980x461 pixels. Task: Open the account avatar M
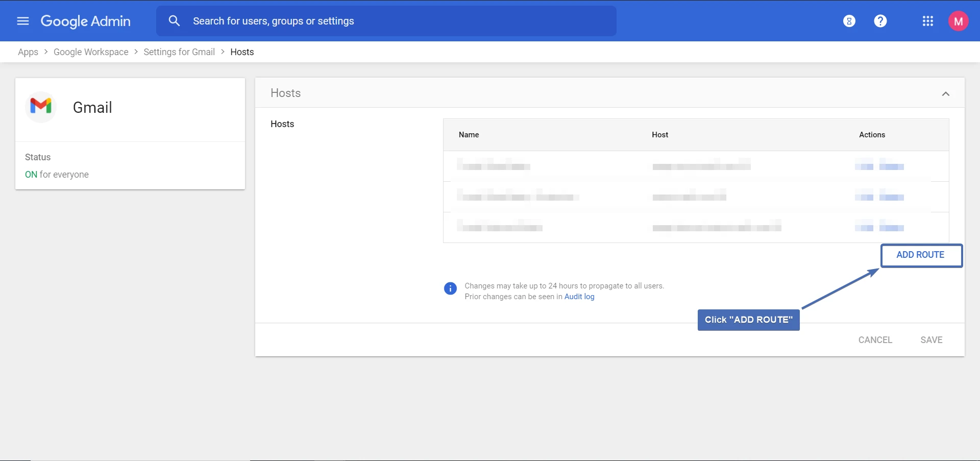pyautogui.click(x=958, y=21)
